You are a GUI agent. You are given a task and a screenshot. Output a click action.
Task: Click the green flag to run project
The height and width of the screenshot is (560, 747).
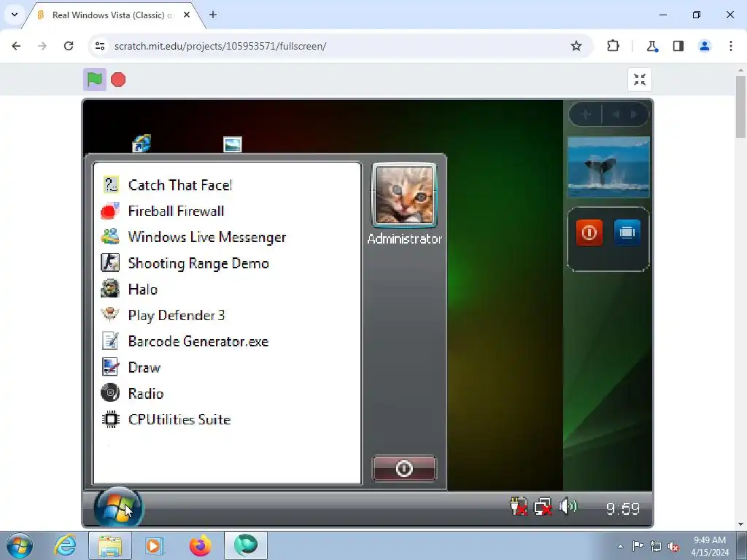tap(94, 79)
